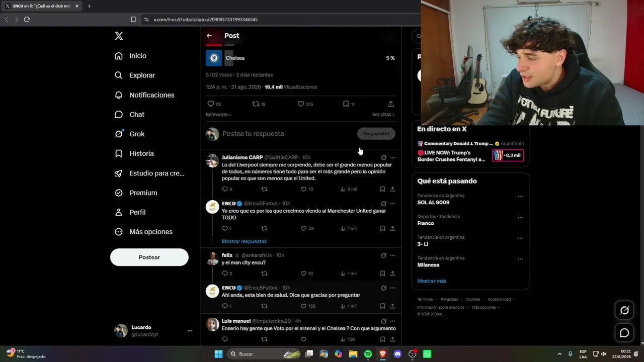Select the Chelsea poll option
This screenshot has height=362, width=644.
pyautogui.click(x=300, y=58)
